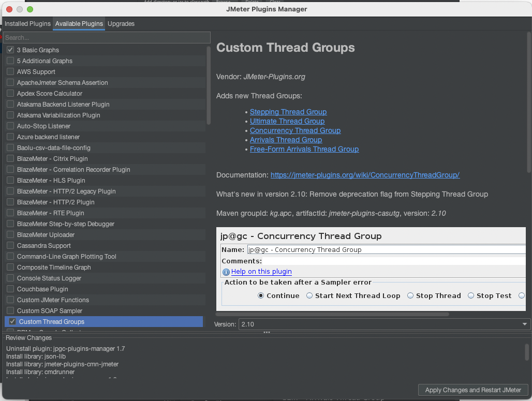Close the JMeter Plugins Manager window

[x=9, y=9]
